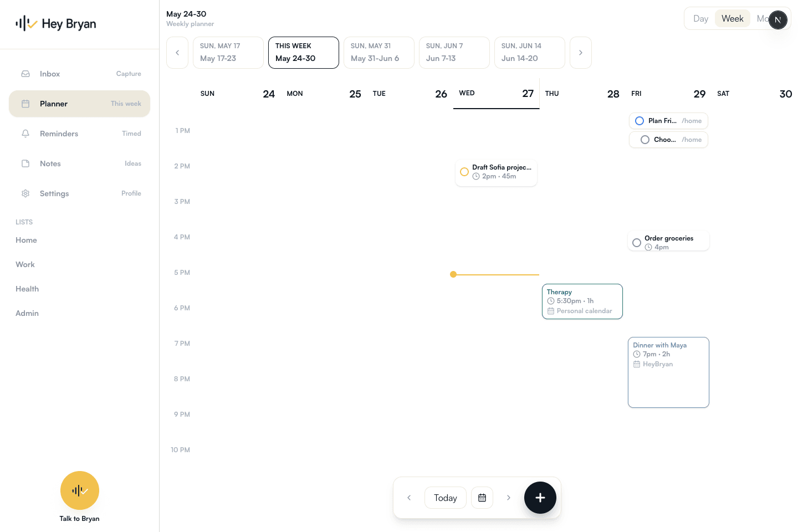Screen dimensions: 798x532
Task: Click the Inbox tray icon
Action: click(25, 74)
